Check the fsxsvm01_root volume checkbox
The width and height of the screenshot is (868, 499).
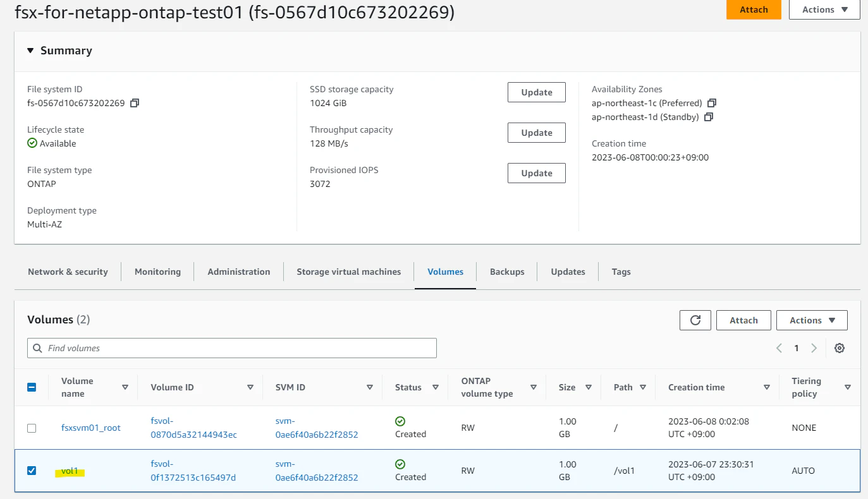(x=32, y=428)
